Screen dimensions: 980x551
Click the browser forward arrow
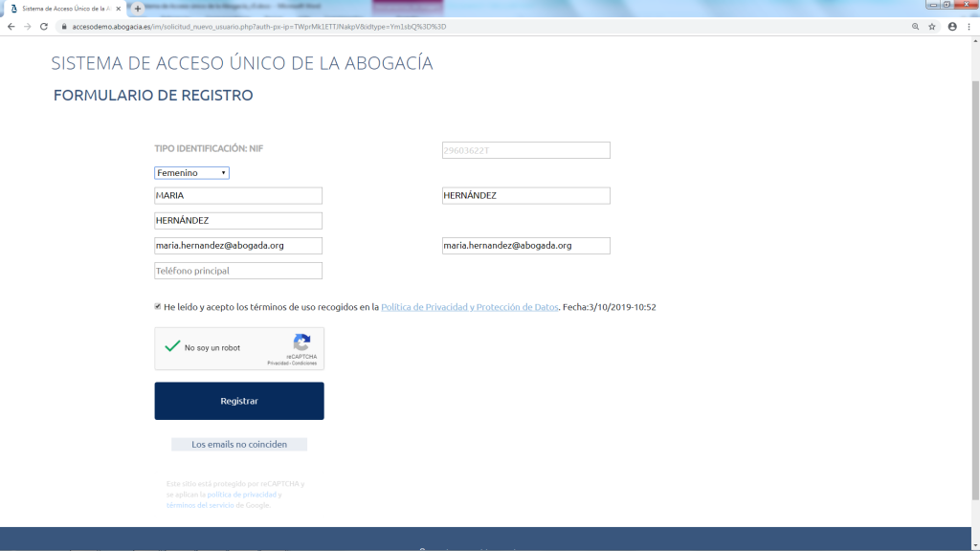[x=27, y=27]
